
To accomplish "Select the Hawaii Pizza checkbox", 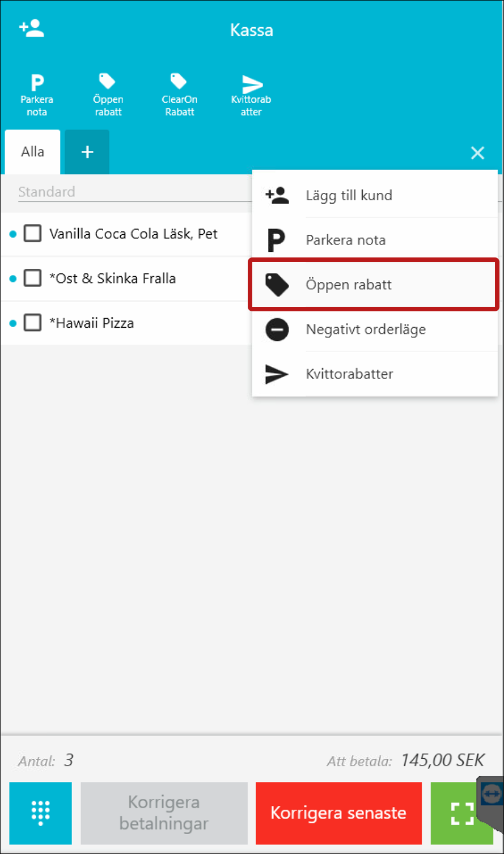I will click(x=32, y=323).
